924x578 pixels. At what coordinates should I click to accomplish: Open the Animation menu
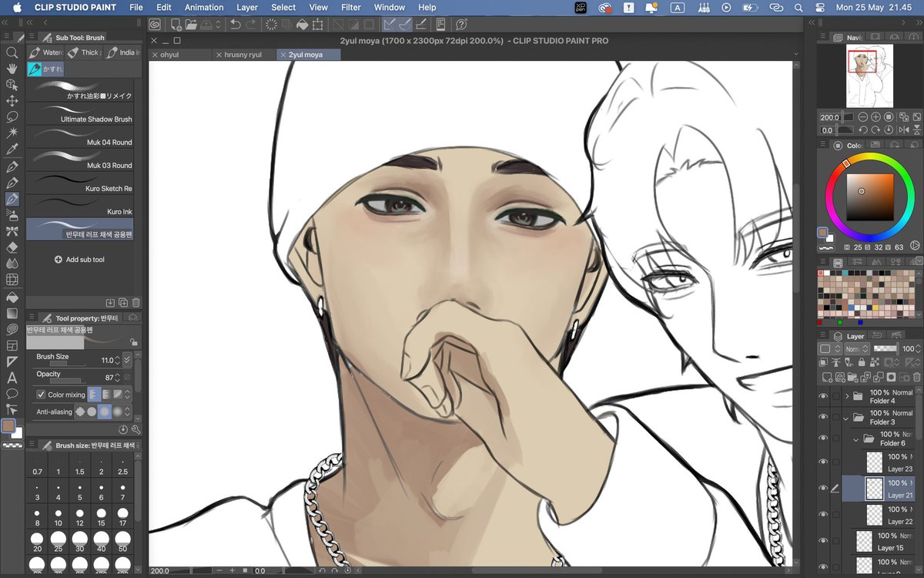pyautogui.click(x=204, y=7)
